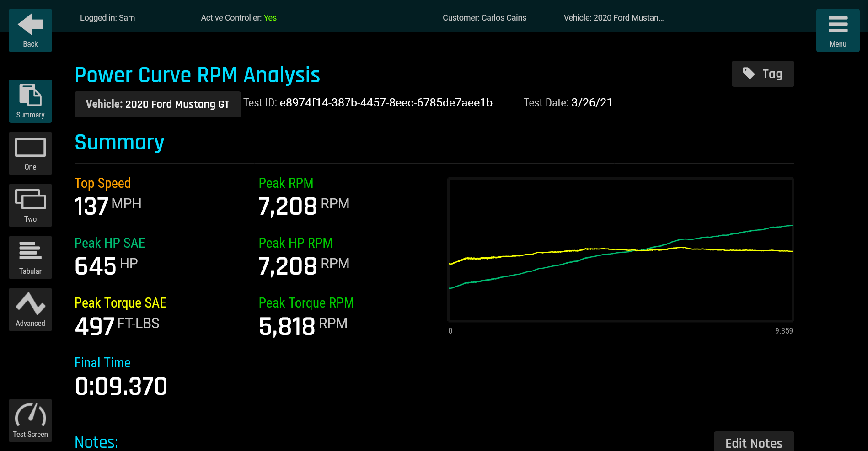Click the Test Date 3/26/21 text
Viewport: 868px width, 451px height.
pos(568,103)
